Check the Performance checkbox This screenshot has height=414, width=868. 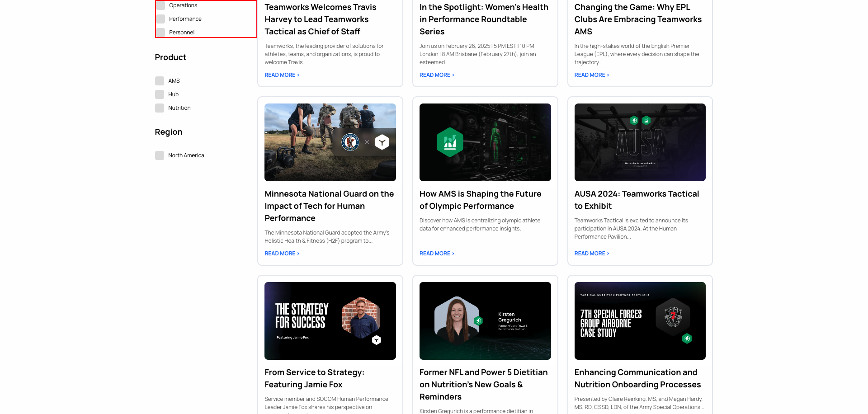pos(161,19)
